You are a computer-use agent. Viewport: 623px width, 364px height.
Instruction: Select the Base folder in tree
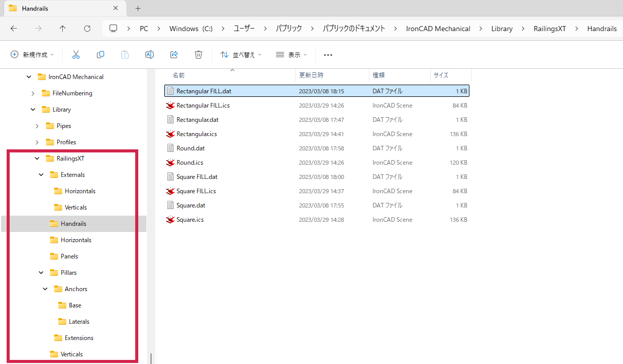coord(75,305)
